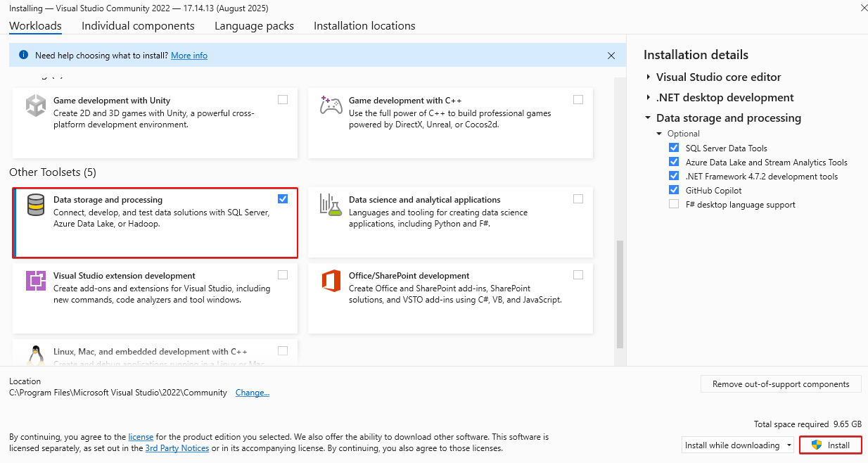The image size is (868, 463).
Task: Uncheck the Data storage and processing workload
Action: click(x=283, y=199)
